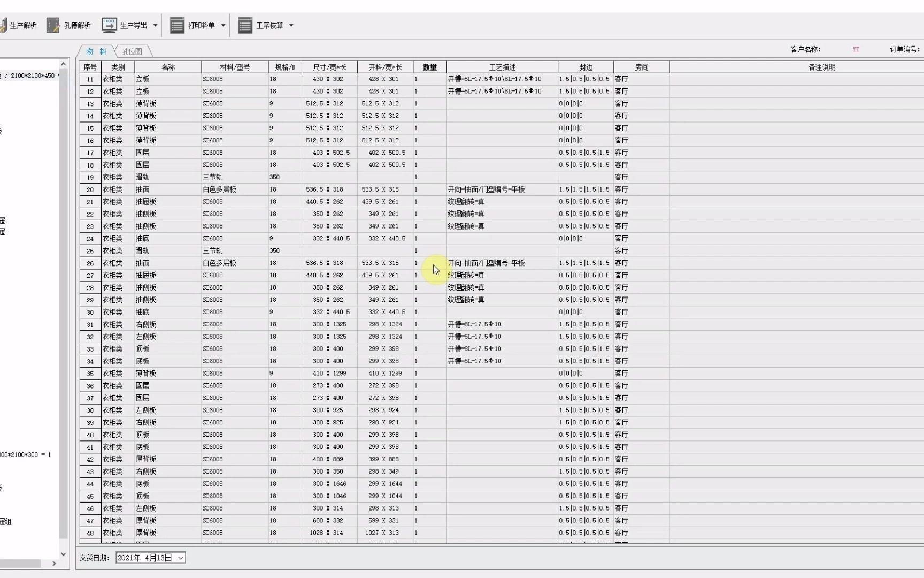924x578 pixels.
Task: Click the 尺寸/宽*长 column header
Action: 329,67
